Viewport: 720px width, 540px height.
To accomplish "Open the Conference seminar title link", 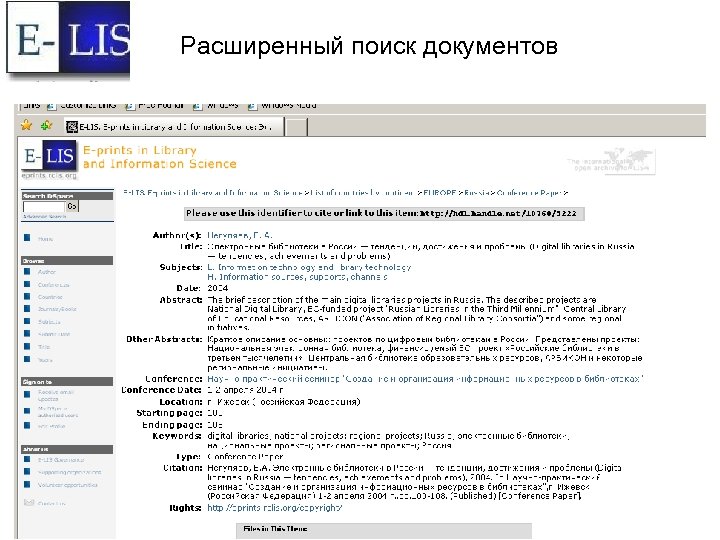I will click(425, 379).
